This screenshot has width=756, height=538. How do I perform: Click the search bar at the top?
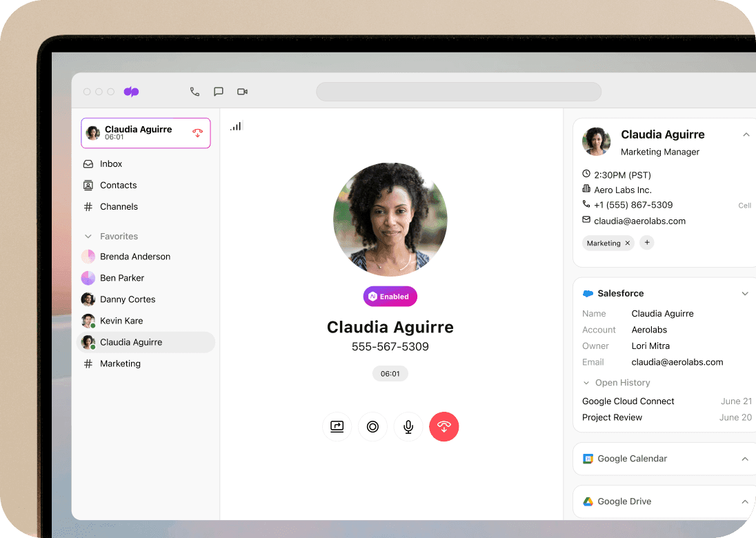coord(458,92)
